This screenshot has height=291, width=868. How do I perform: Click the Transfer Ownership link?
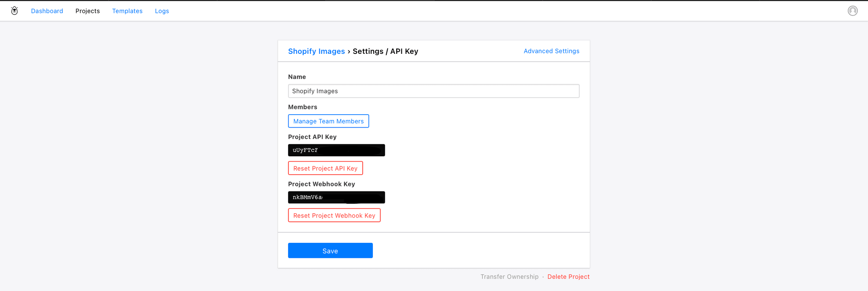[509, 277]
